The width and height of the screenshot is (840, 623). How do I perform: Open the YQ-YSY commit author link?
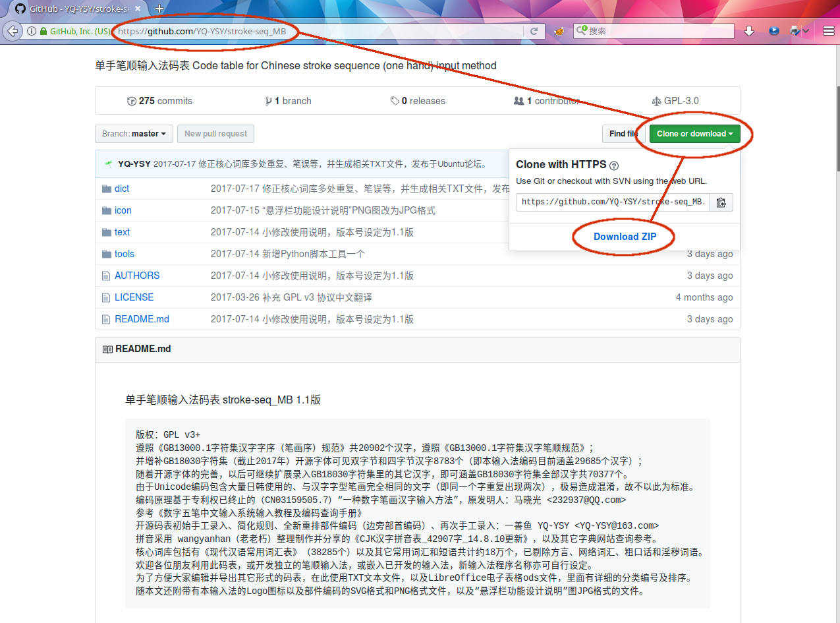coord(134,163)
